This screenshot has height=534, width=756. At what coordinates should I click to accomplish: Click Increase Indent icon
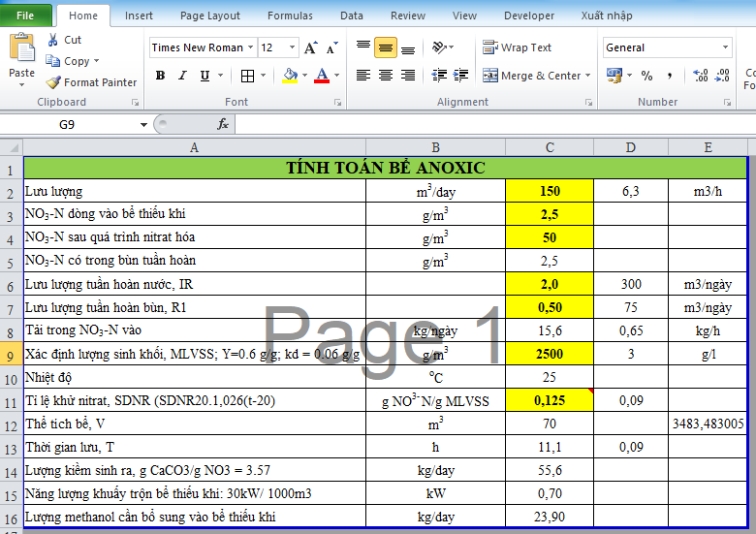coord(461,76)
